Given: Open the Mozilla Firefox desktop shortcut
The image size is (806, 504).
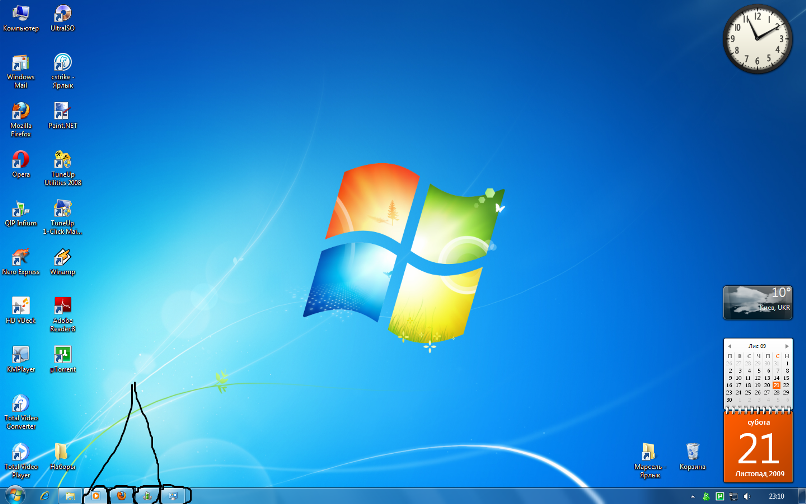Looking at the screenshot, I should click(x=20, y=112).
